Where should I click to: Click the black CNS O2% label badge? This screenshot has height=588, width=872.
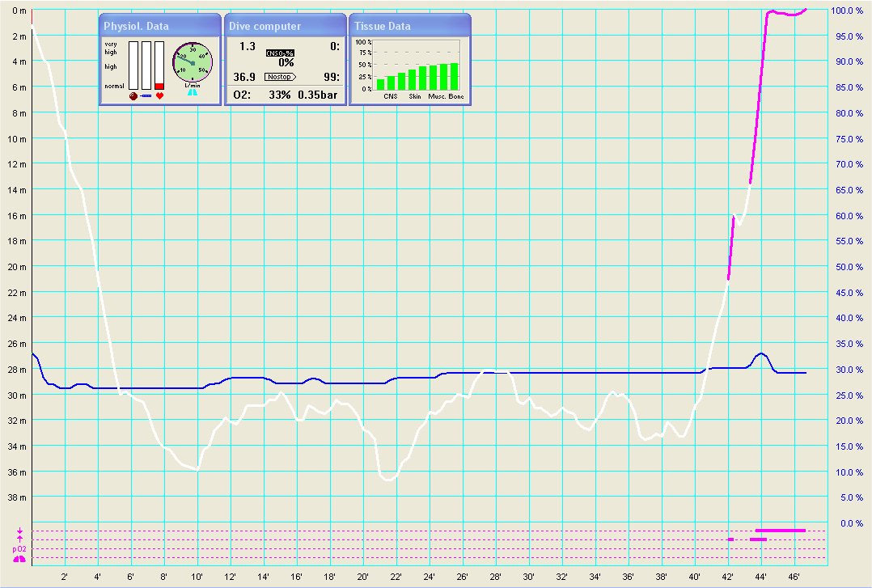[x=280, y=53]
